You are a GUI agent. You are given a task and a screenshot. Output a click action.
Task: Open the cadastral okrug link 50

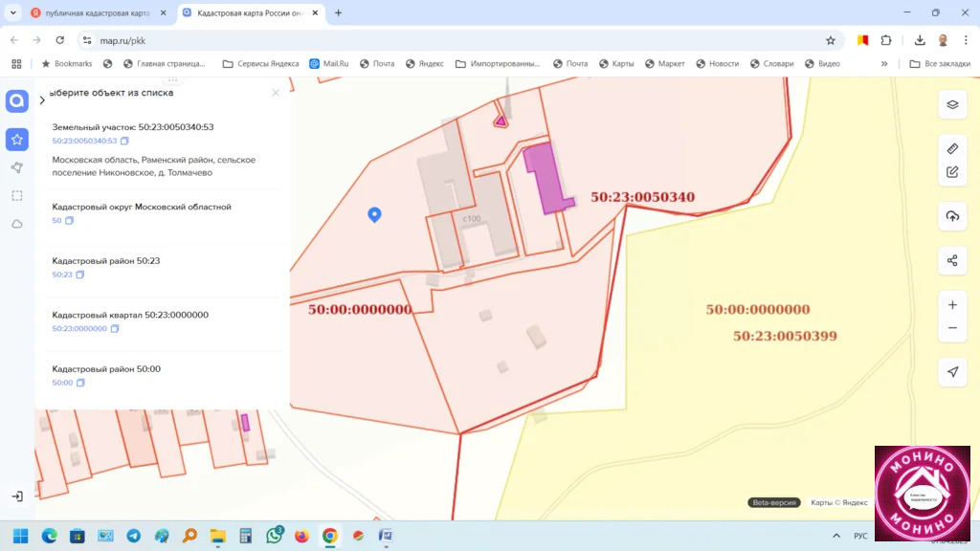(x=56, y=221)
